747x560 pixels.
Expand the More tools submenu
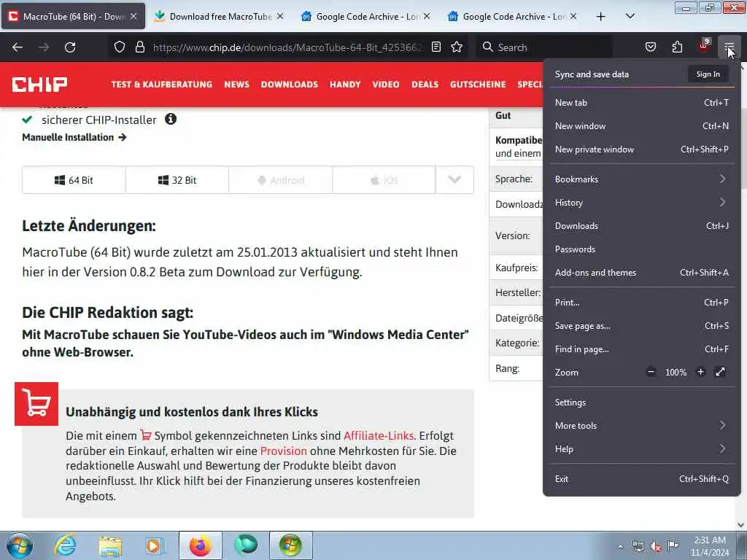[x=642, y=426]
